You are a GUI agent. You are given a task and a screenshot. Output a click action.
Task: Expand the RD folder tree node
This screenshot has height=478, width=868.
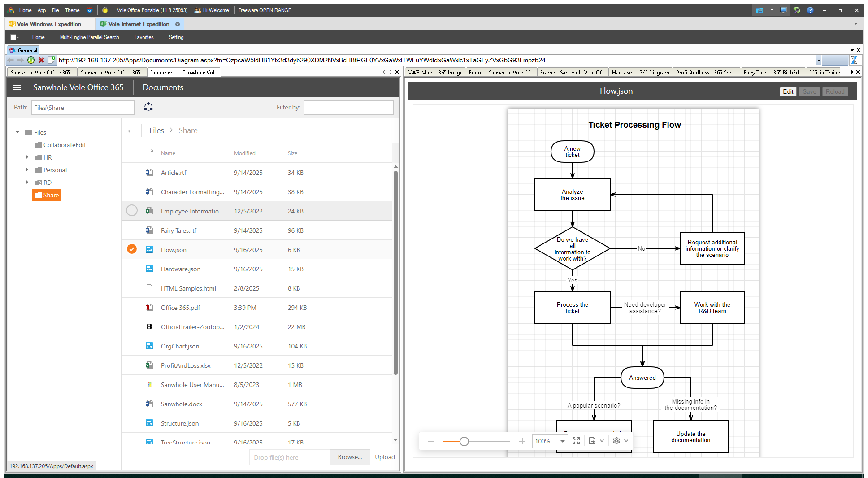[x=27, y=183]
